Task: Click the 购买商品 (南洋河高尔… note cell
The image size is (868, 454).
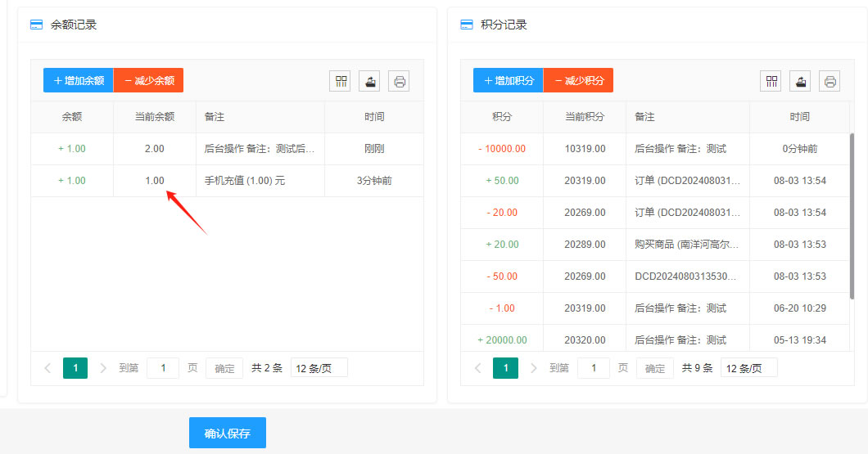Action: (x=688, y=245)
